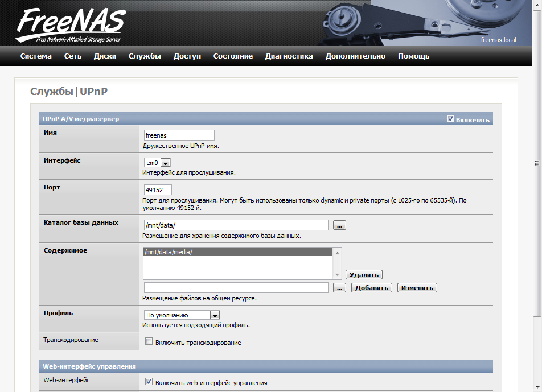542x392 pixels.
Task: Click the page scrollbar up arrow
Action: [537, 6]
